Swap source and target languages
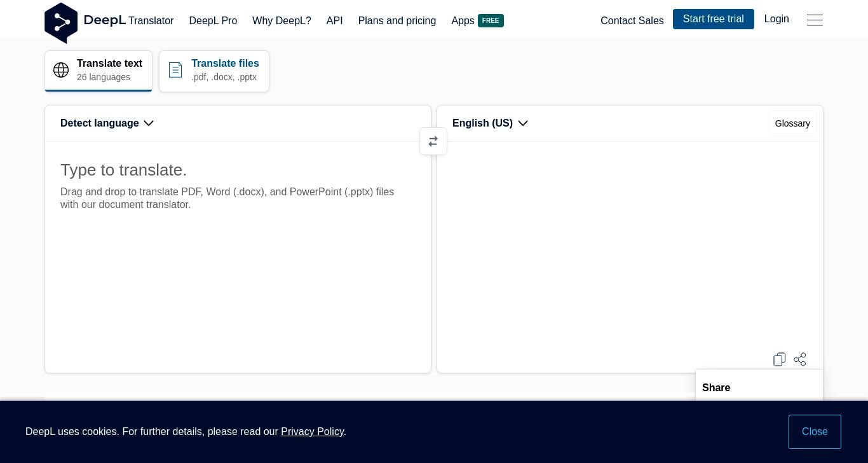Screen dimensions: 868x463 433,141
